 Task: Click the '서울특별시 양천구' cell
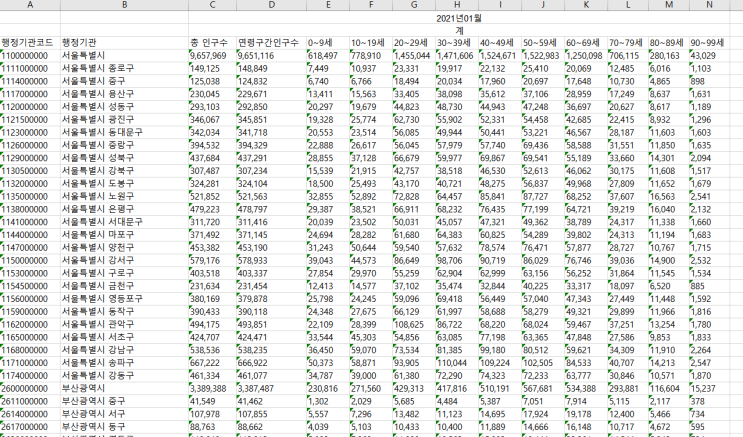[x=124, y=247]
